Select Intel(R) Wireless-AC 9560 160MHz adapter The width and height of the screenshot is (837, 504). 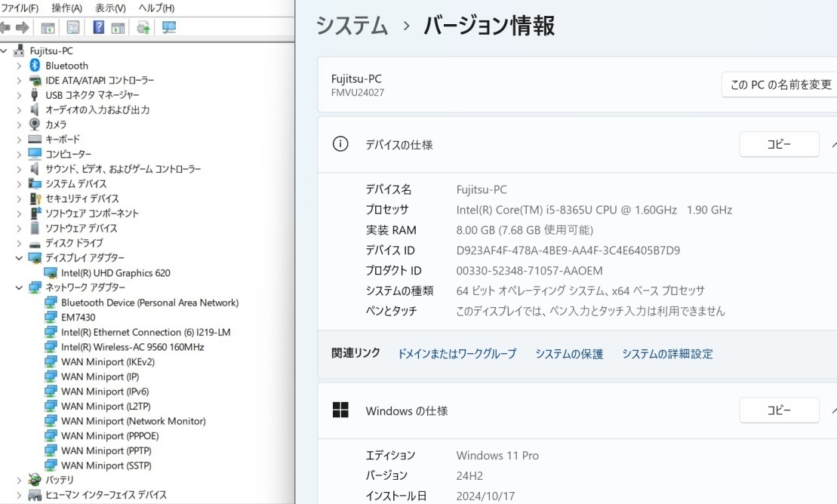(x=132, y=347)
